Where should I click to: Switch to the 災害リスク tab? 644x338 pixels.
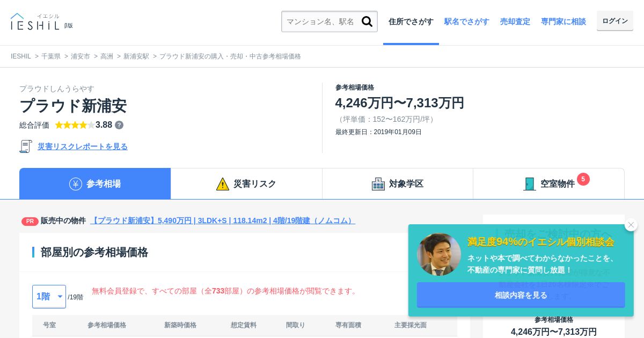[246, 183]
